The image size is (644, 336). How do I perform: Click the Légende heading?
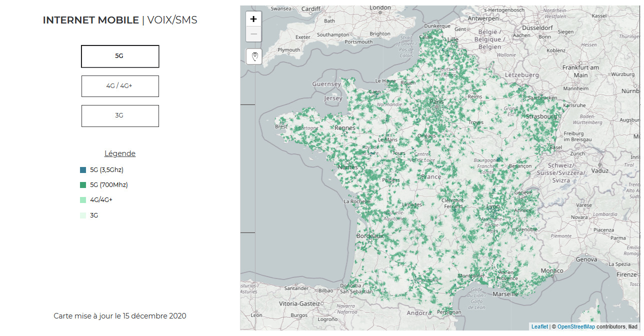[x=120, y=153]
